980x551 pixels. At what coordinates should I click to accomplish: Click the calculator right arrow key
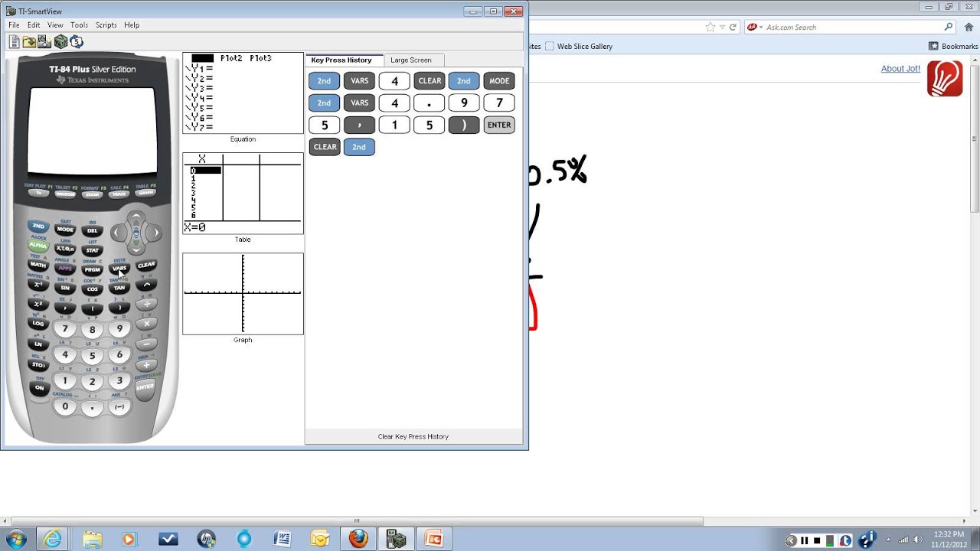pos(155,233)
